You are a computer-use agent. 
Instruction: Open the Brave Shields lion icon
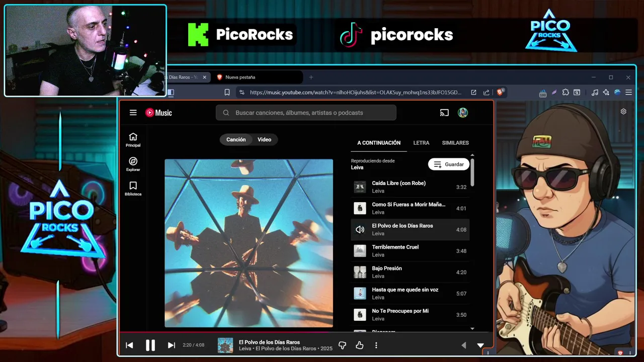500,92
